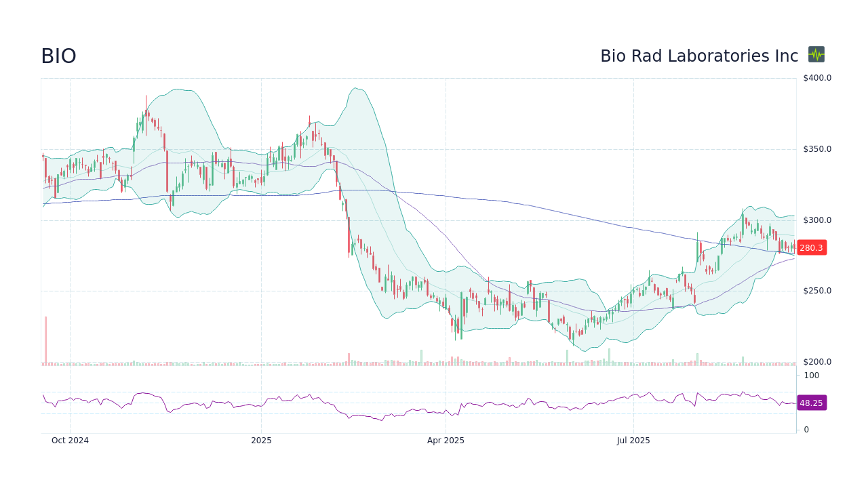This screenshot has height=488, width=868.
Task: Click the Apr 2025 date label
Action: (446, 441)
